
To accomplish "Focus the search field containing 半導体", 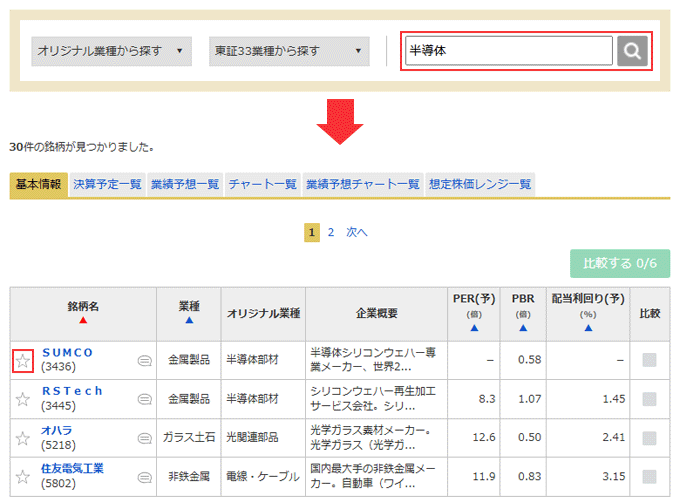I will (509, 51).
